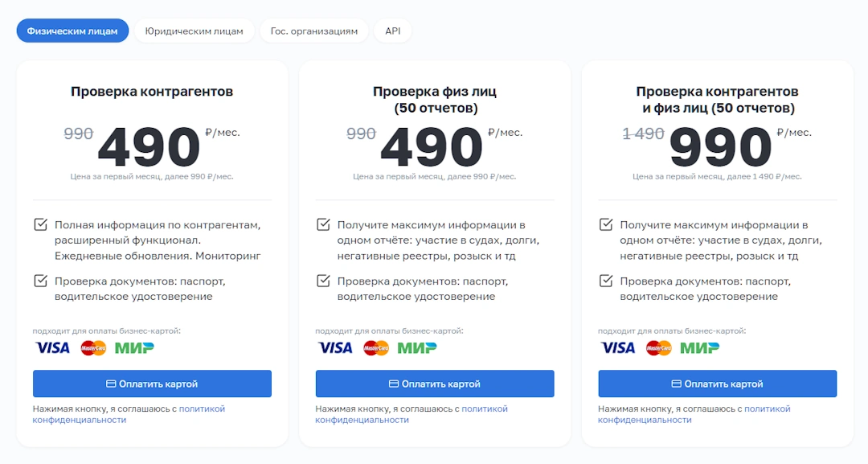Image resolution: width=868 pixels, height=464 pixels.
Task: Click the checkmark beside 'Проверка документов' on first card
Action: tap(42, 281)
